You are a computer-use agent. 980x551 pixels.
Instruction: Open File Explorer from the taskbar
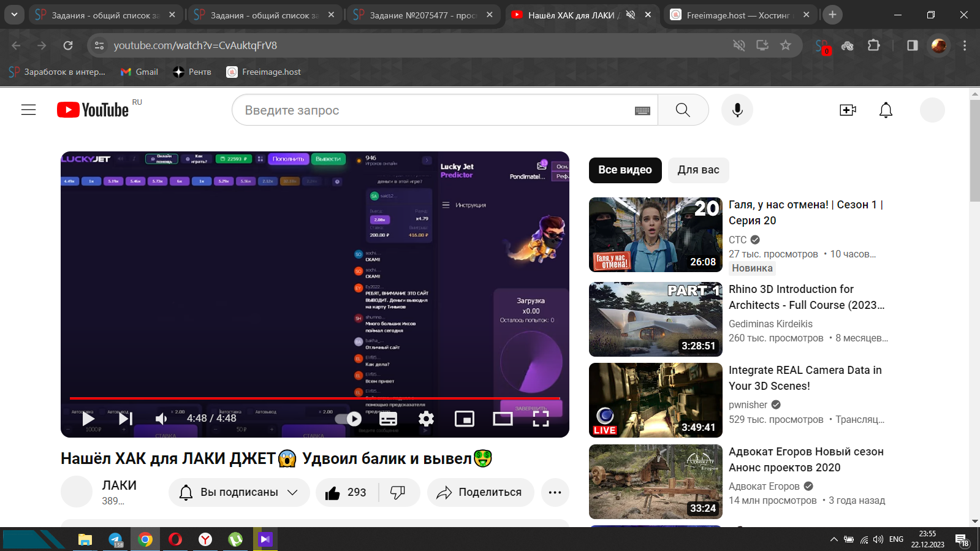85,539
